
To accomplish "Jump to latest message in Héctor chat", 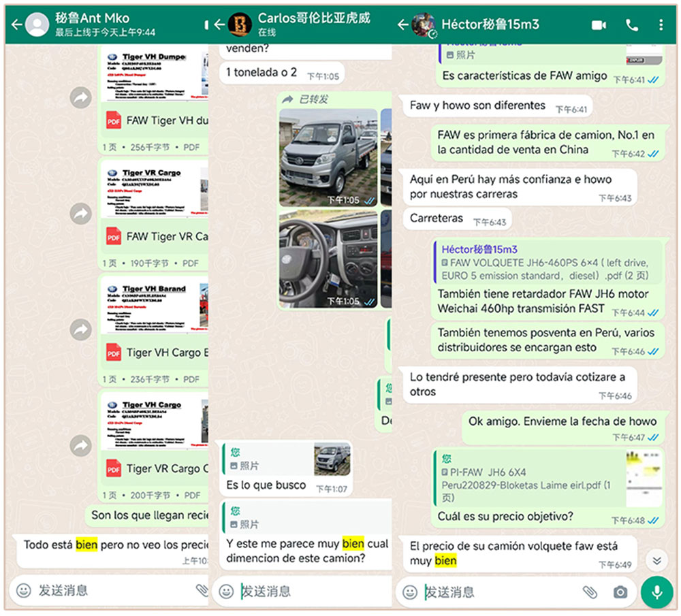I will [x=656, y=560].
